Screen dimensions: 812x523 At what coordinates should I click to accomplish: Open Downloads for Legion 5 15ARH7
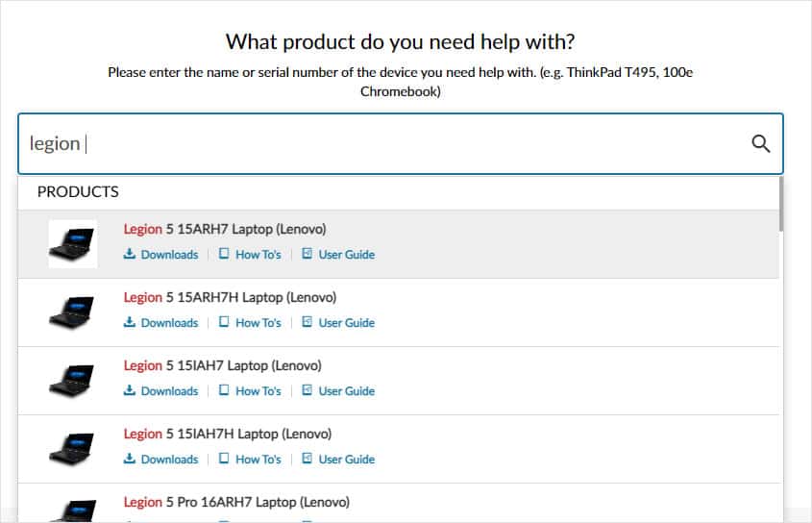click(161, 255)
